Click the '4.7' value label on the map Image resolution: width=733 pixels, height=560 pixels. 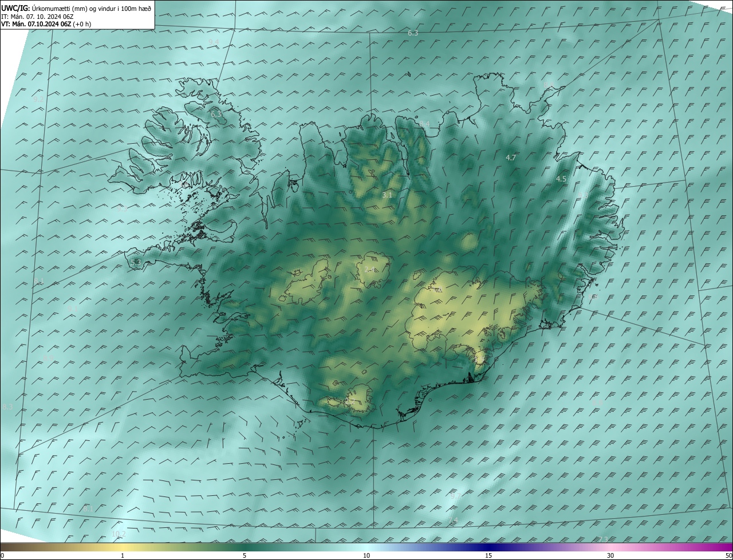point(511,157)
